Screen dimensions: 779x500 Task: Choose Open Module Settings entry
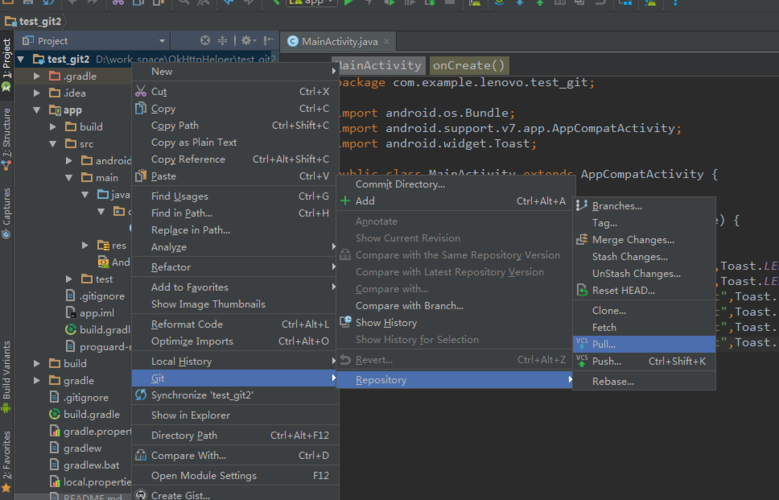235,476
